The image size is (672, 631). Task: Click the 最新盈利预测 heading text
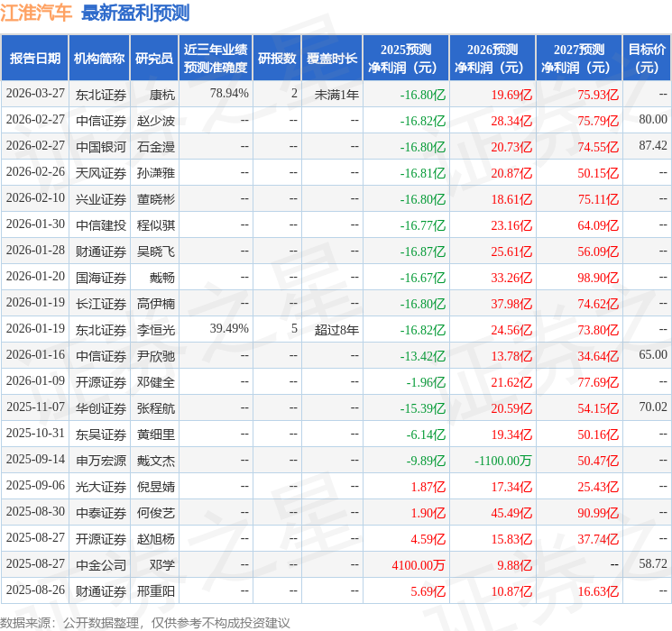[134, 13]
